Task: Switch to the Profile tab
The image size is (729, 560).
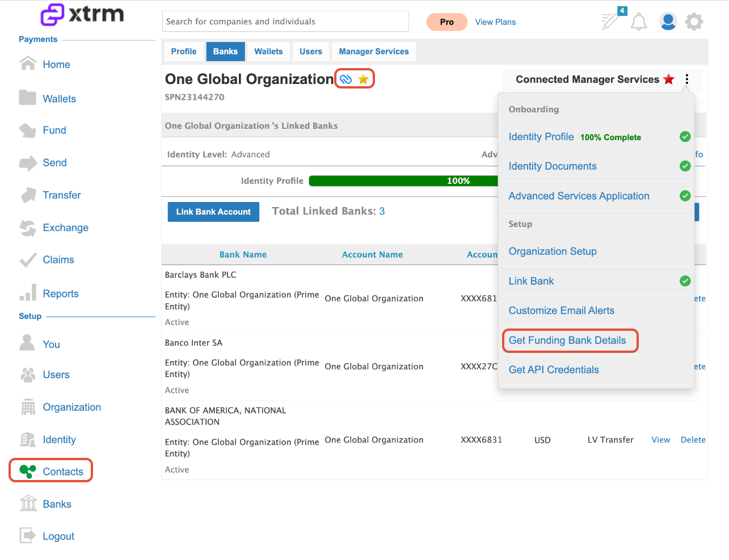Action: coord(184,52)
